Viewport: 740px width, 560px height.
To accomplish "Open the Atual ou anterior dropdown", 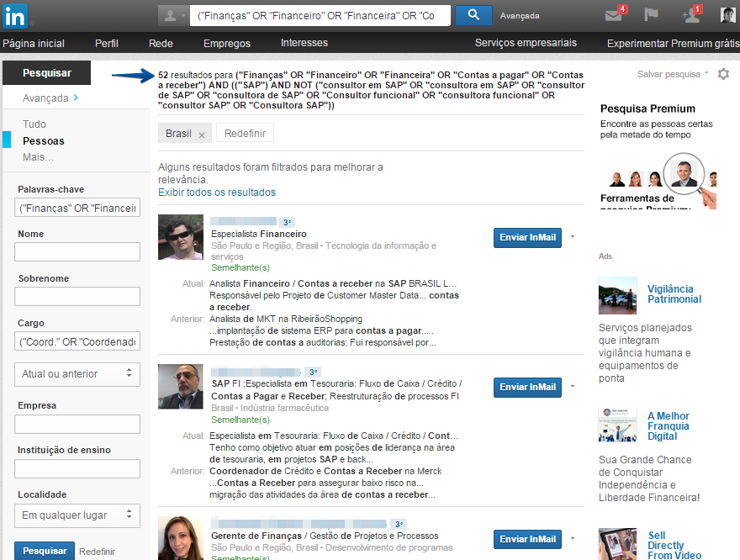I will click(77, 374).
